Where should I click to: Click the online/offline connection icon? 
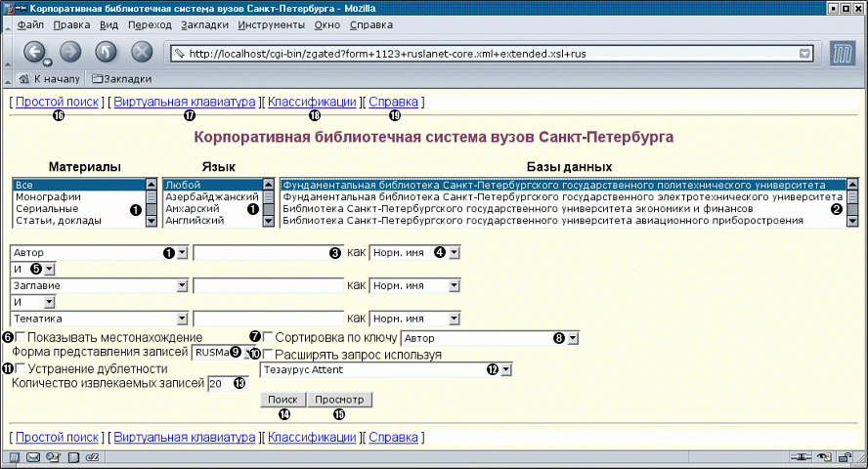(800, 457)
